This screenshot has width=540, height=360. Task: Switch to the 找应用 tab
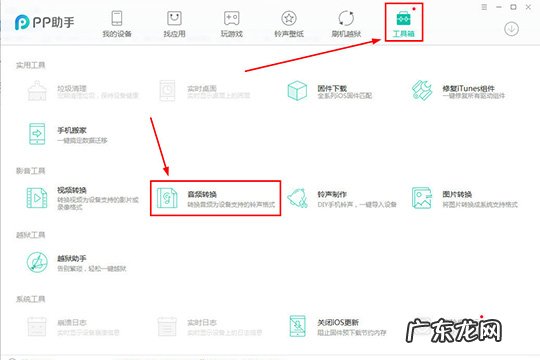coord(174,23)
